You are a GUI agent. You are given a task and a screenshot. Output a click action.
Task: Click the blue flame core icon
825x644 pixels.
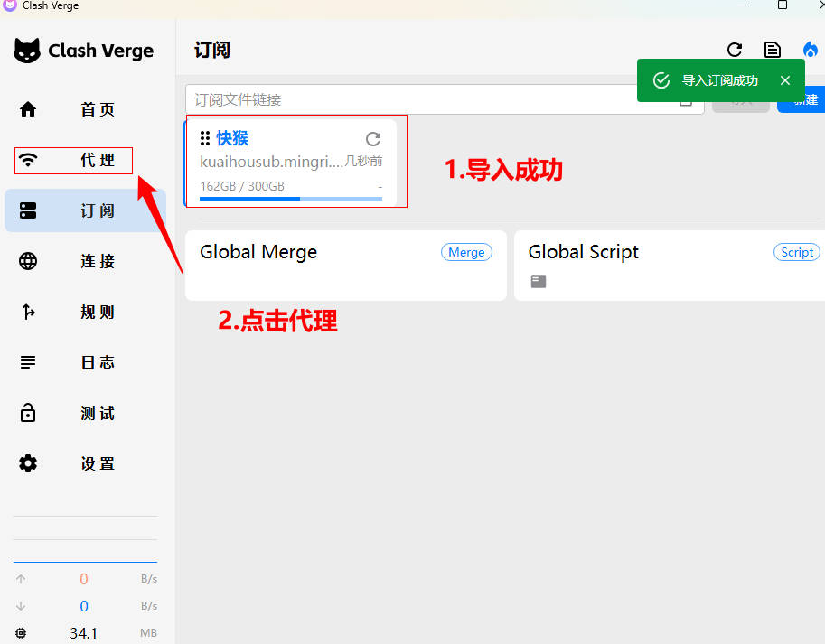click(811, 50)
